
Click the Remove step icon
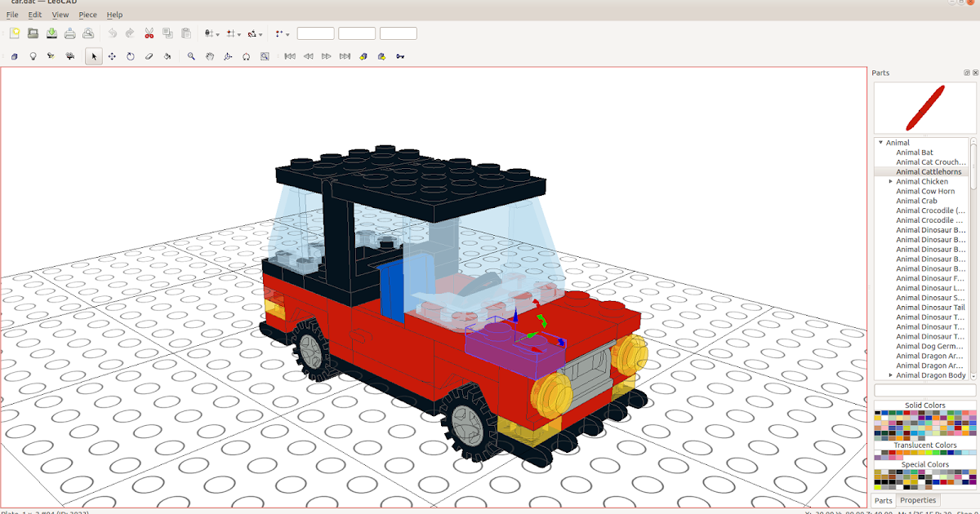pyautogui.click(x=381, y=56)
